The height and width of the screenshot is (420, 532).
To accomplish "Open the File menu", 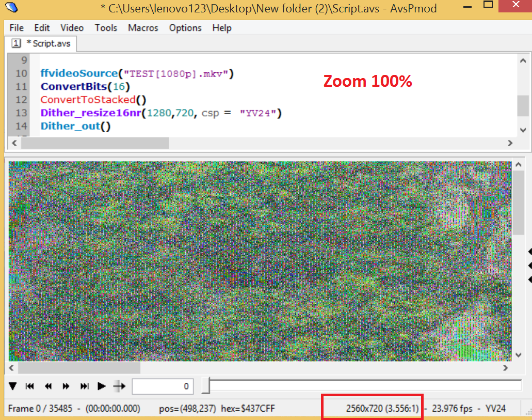I will [17, 28].
